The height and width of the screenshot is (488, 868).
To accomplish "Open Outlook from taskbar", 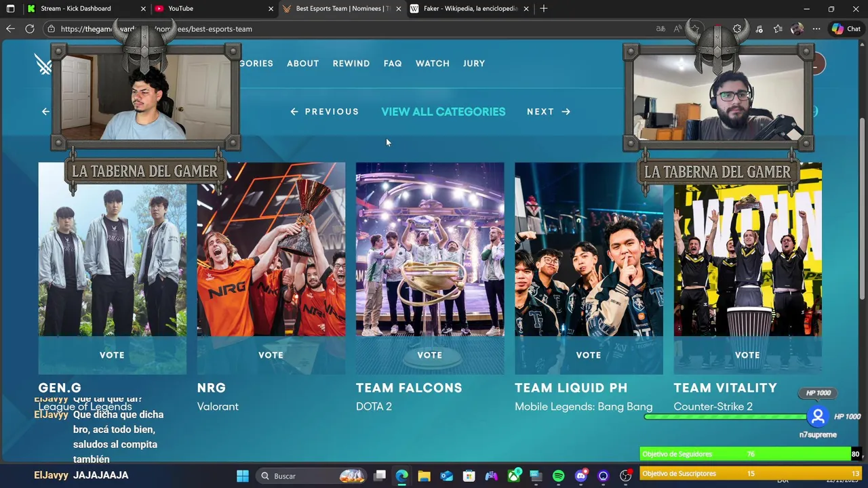I will tap(447, 476).
